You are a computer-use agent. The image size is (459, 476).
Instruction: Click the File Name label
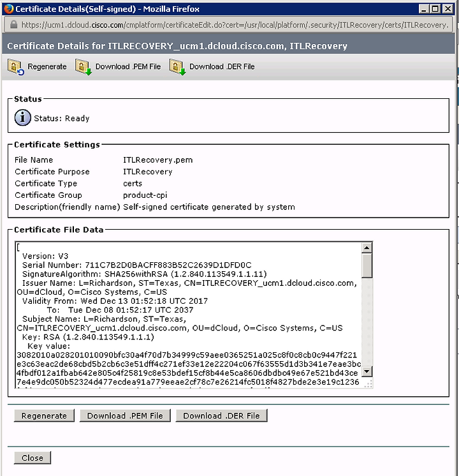click(x=34, y=160)
